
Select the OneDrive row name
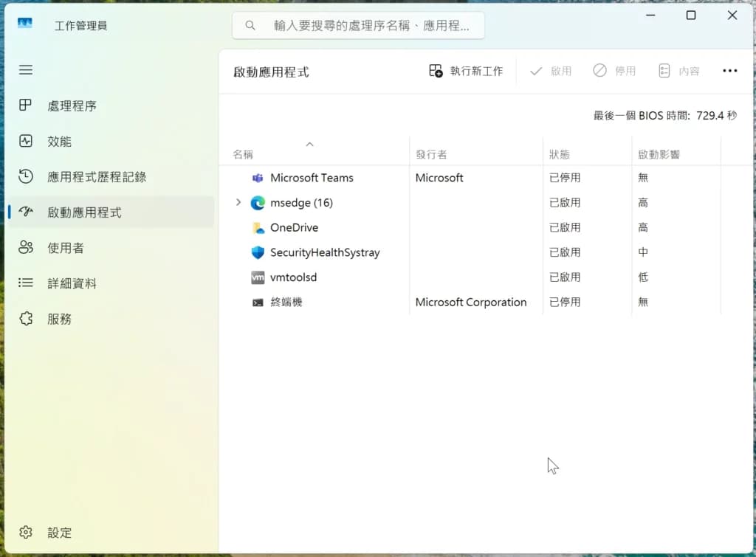294,227
